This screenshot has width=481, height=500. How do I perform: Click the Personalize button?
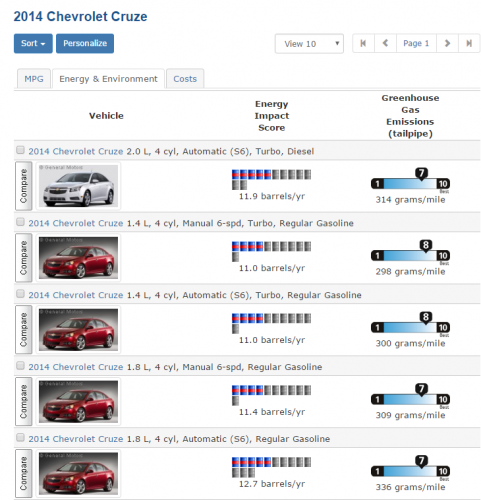(85, 43)
